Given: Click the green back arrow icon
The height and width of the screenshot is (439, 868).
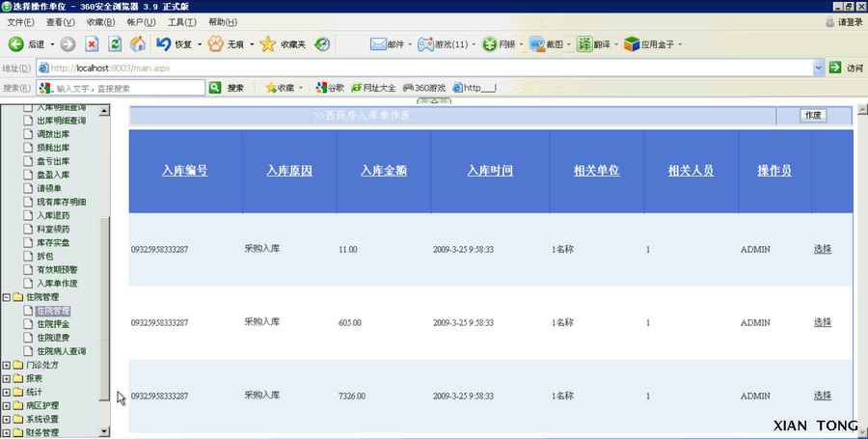Looking at the screenshot, I should (15, 43).
